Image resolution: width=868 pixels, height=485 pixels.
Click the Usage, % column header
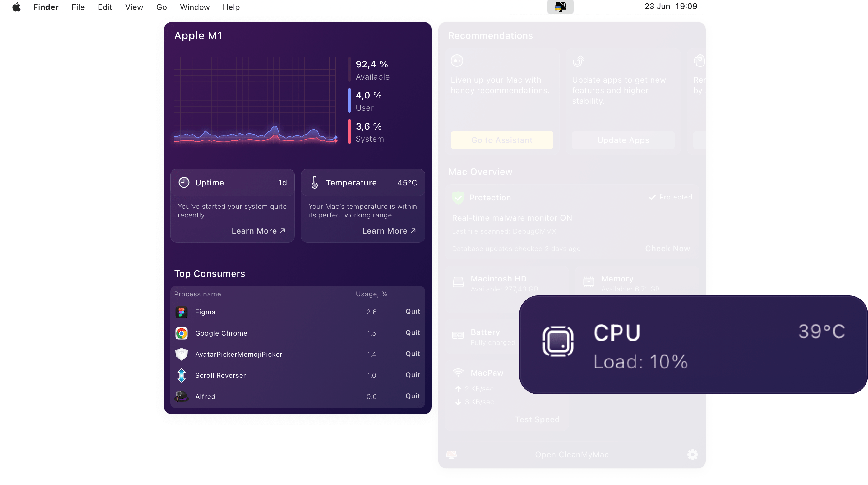[372, 294]
